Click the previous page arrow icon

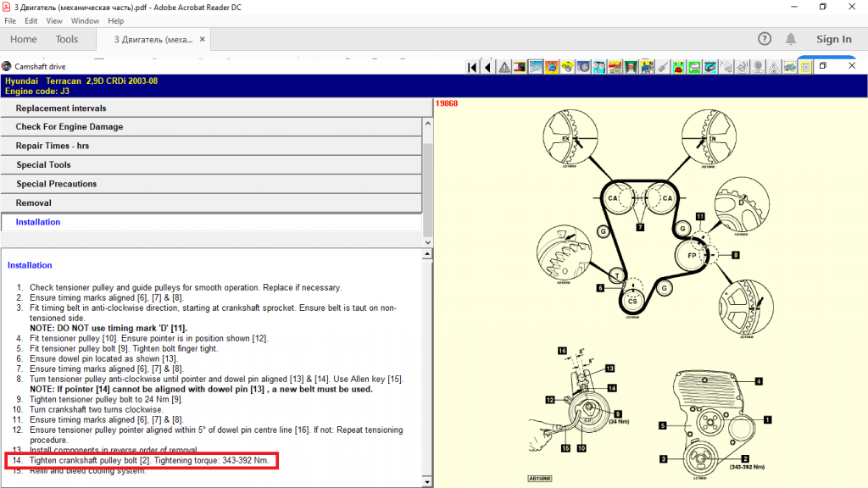(x=487, y=66)
